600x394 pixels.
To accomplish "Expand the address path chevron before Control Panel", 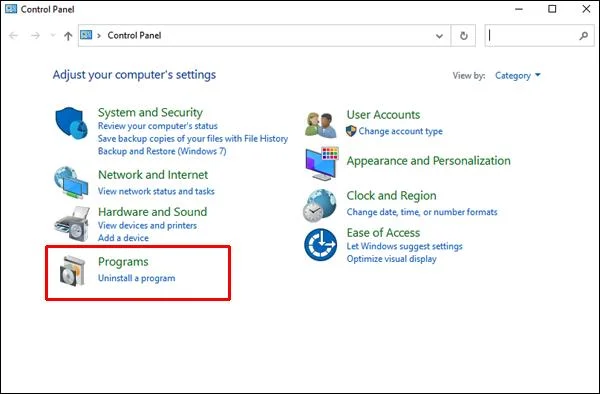I will pyautogui.click(x=99, y=36).
